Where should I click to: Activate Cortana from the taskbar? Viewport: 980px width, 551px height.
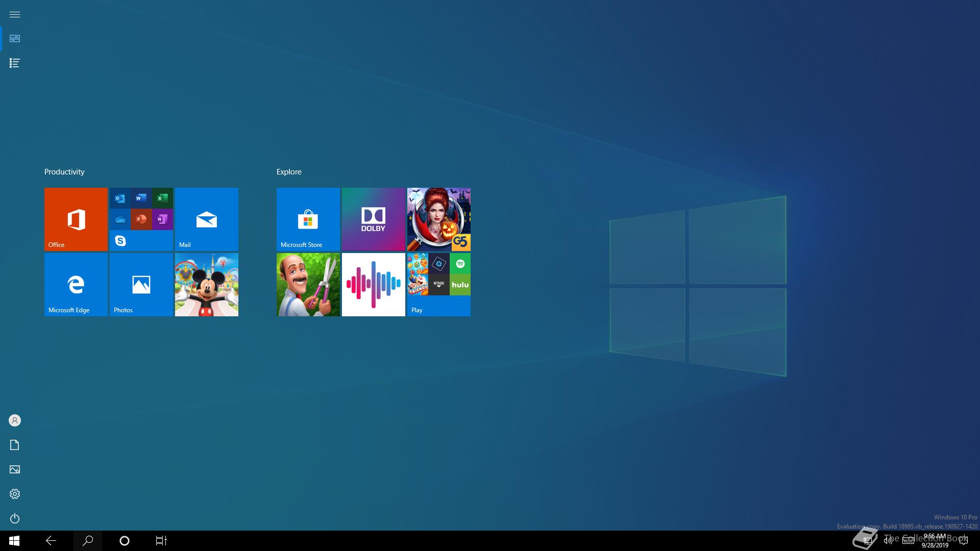tap(125, 541)
